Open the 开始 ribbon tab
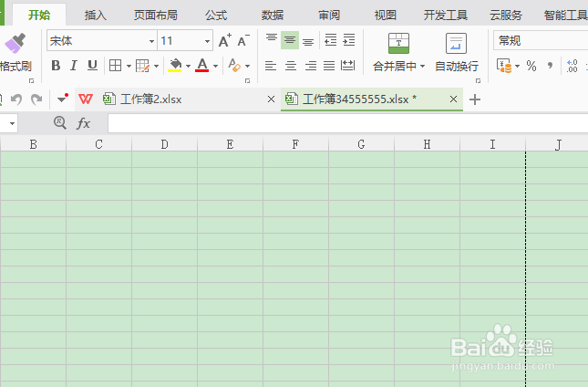 [x=39, y=15]
